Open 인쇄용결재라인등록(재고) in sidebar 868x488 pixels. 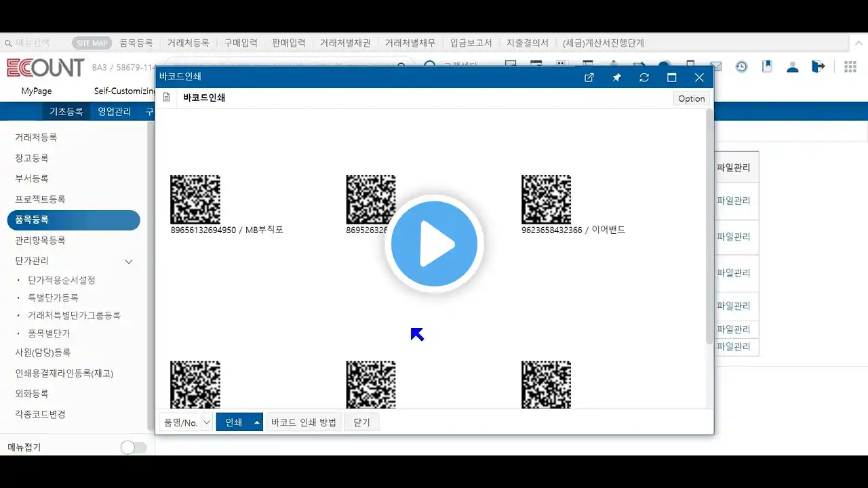(64, 373)
